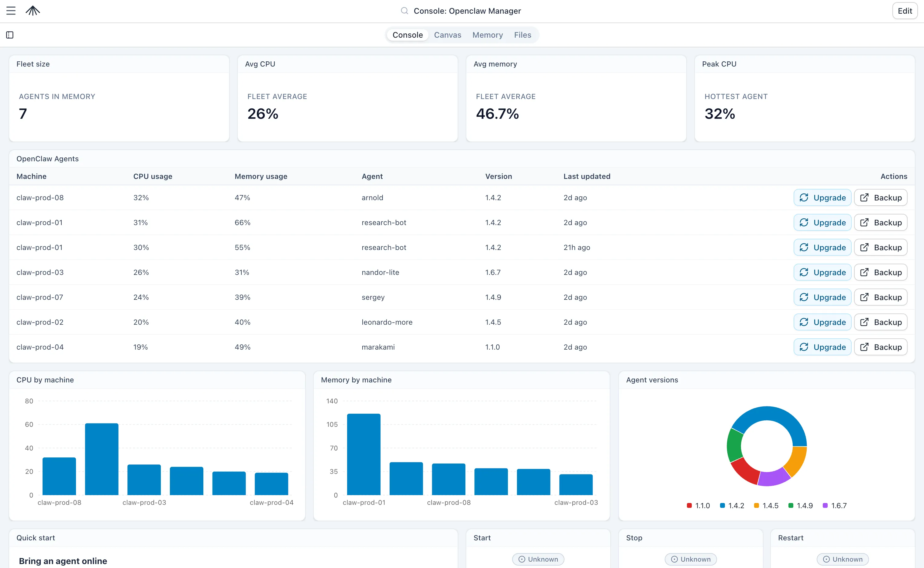The image size is (924, 568).
Task: Click the CPU usage column header
Action: point(153,176)
